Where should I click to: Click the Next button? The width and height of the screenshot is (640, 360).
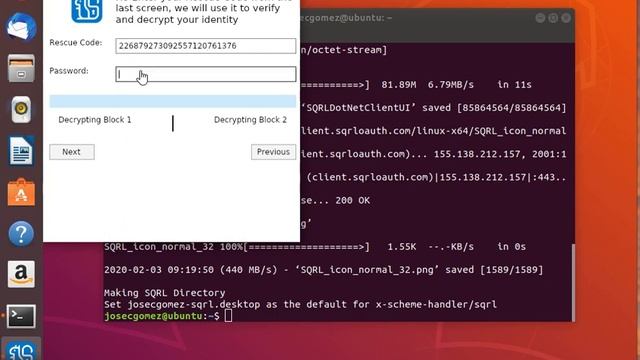(x=72, y=152)
